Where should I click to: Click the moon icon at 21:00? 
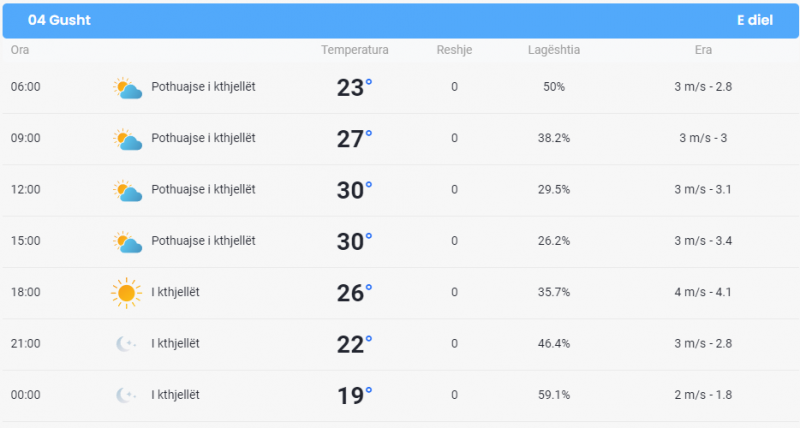pos(126,344)
